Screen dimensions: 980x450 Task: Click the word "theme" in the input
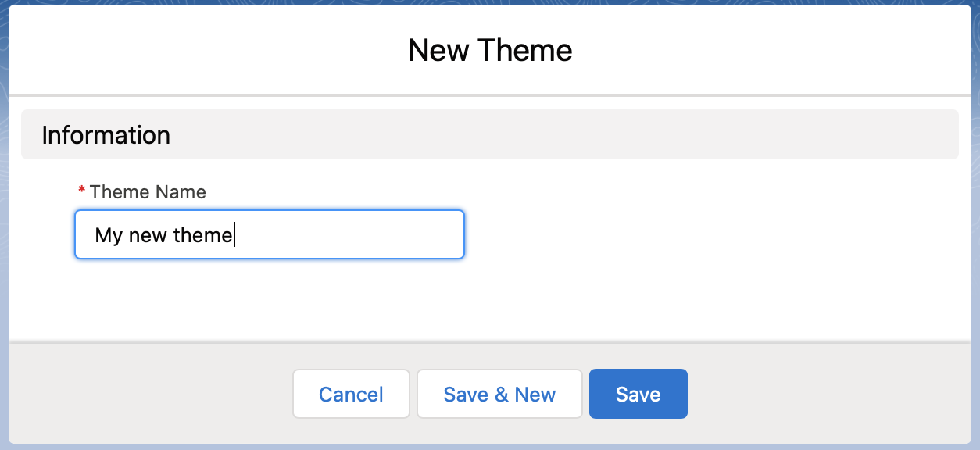(203, 235)
